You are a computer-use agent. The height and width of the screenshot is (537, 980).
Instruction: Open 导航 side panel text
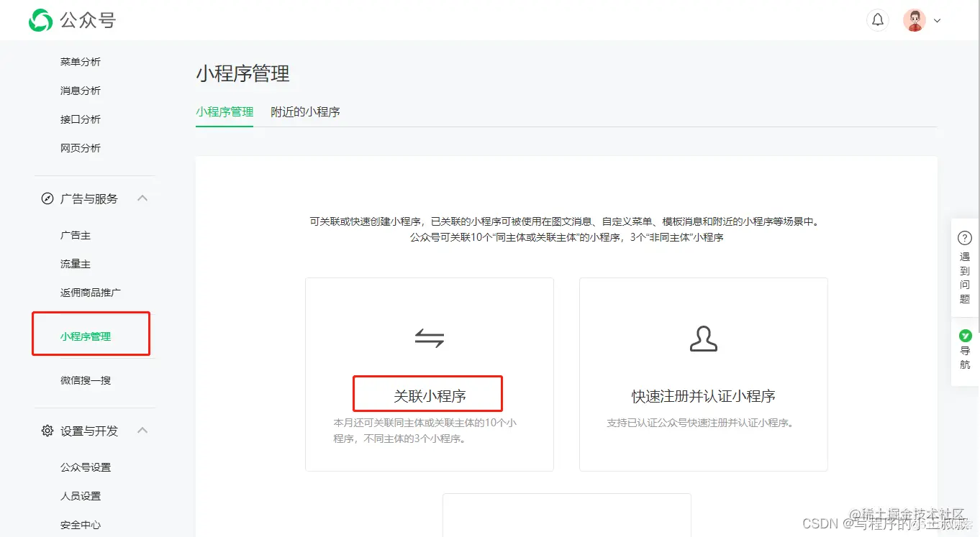coord(965,358)
